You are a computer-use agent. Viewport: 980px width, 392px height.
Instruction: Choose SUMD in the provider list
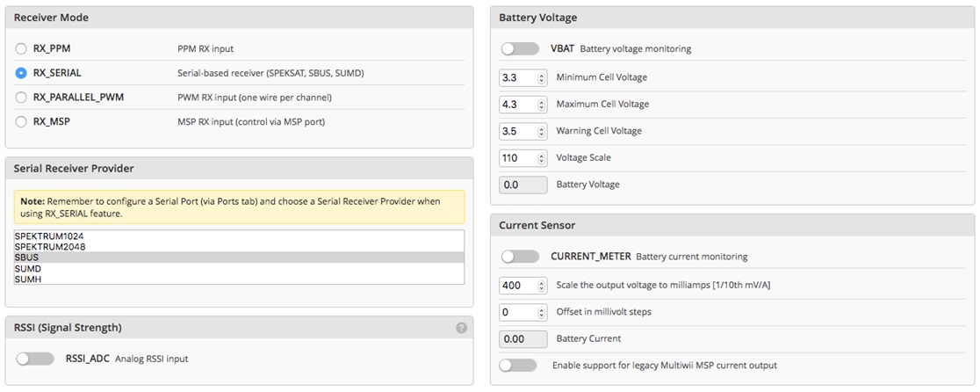(x=239, y=268)
